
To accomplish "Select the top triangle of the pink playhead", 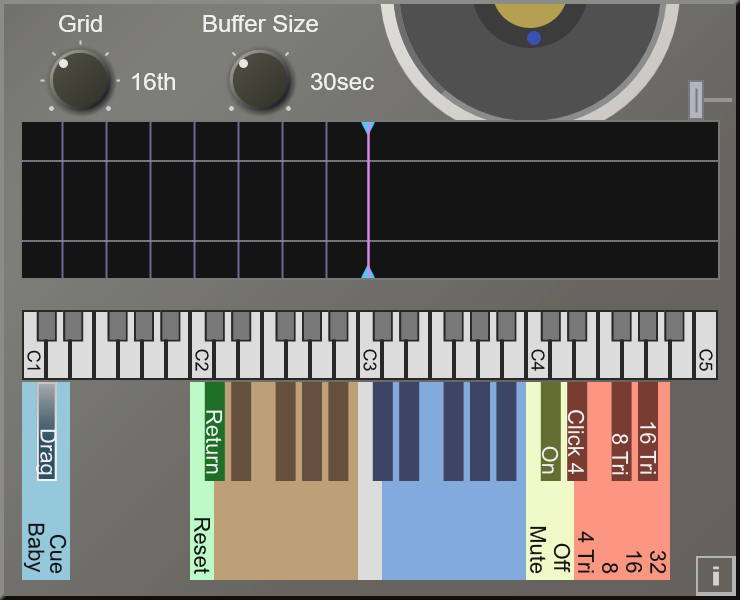I will coord(368,128).
